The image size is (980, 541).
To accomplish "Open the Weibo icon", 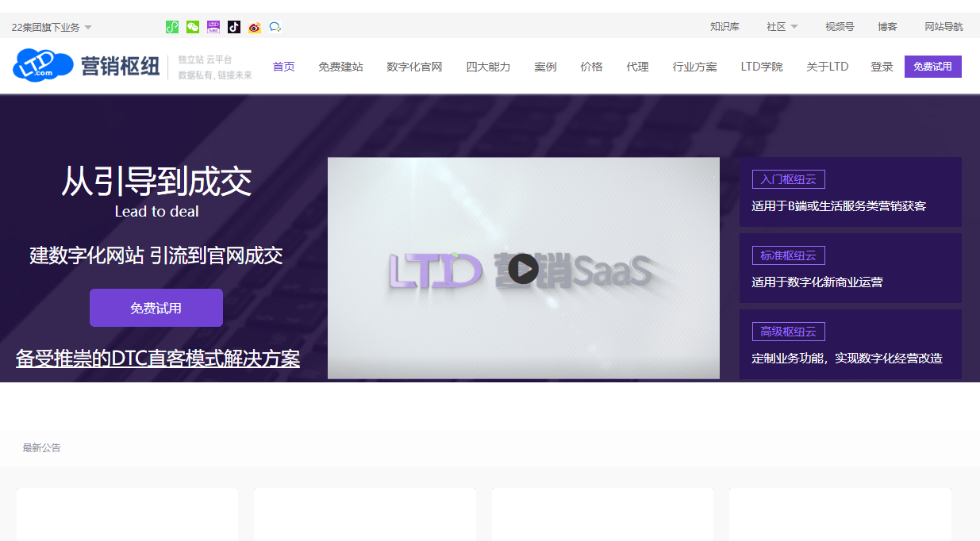I will [255, 27].
